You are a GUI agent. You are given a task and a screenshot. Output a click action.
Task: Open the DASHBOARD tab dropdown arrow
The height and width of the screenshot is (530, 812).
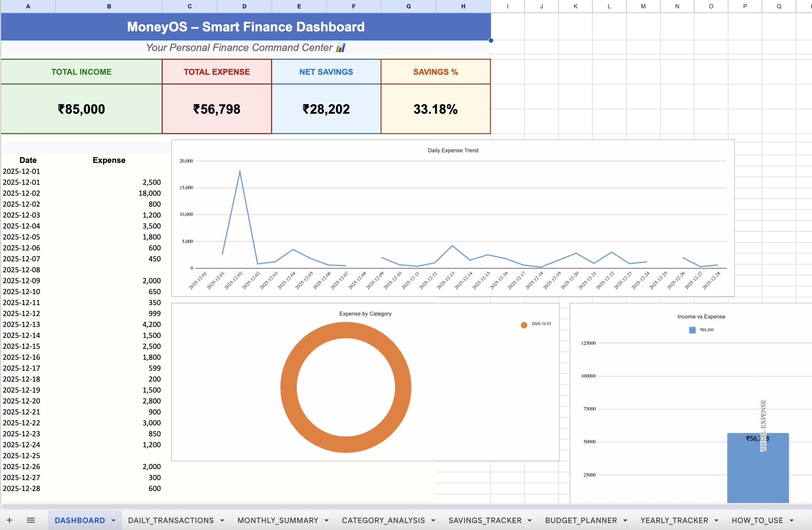[113, 520]
